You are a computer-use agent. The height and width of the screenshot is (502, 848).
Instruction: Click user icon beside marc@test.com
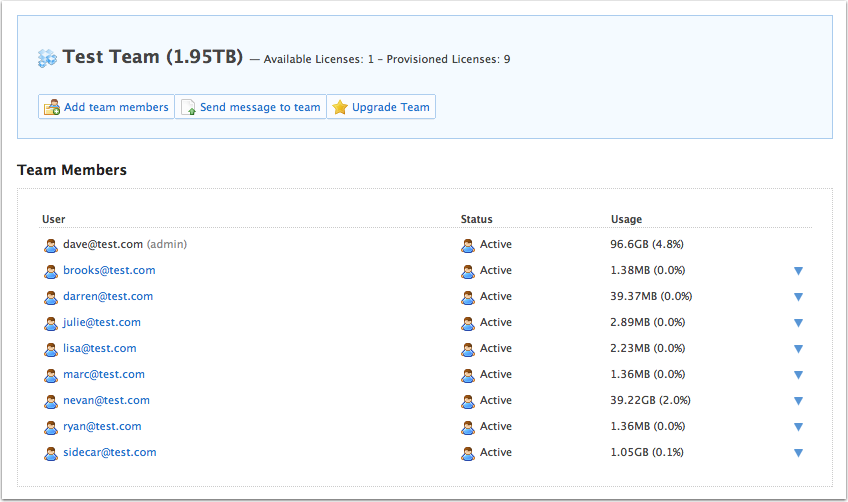51,375
